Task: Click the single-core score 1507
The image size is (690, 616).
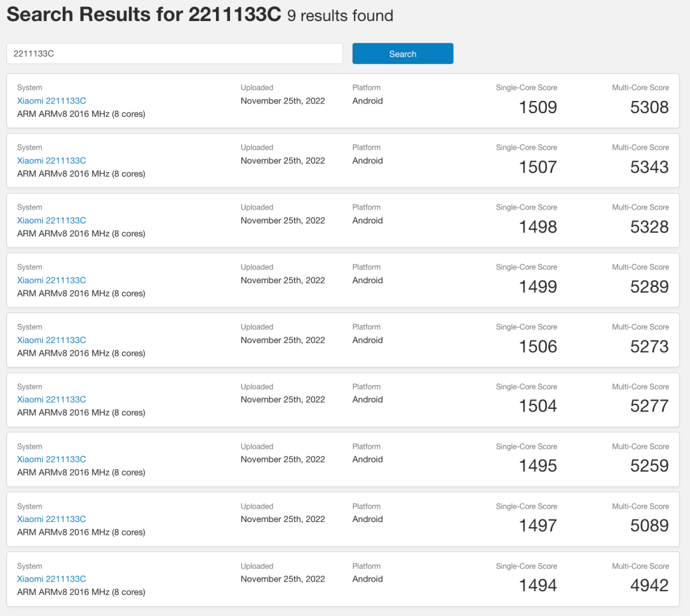Action: click(x=538, y=167)
